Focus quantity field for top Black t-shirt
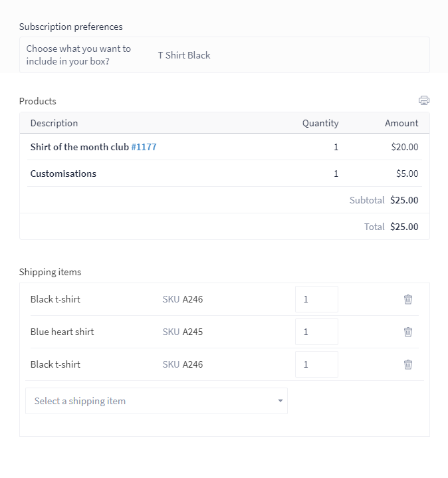The image size is (448, 478). pyautogui.click(x=316, y=299)
